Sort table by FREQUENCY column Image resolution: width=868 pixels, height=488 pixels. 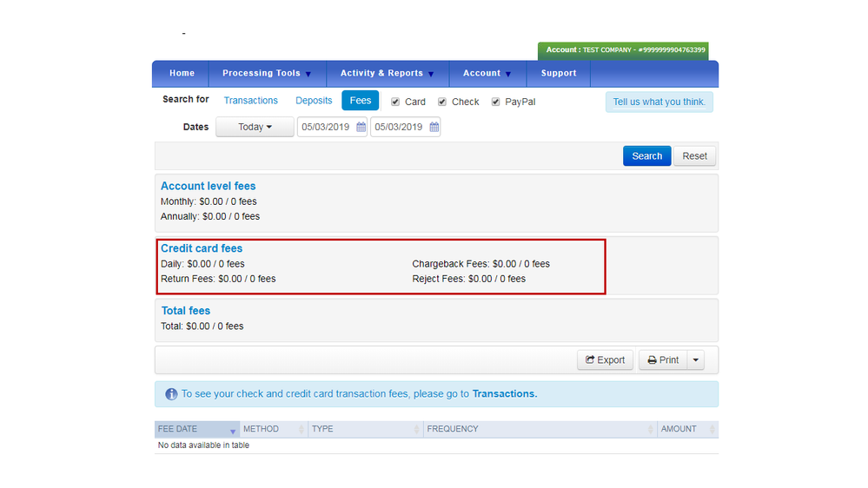pos(540,429)
